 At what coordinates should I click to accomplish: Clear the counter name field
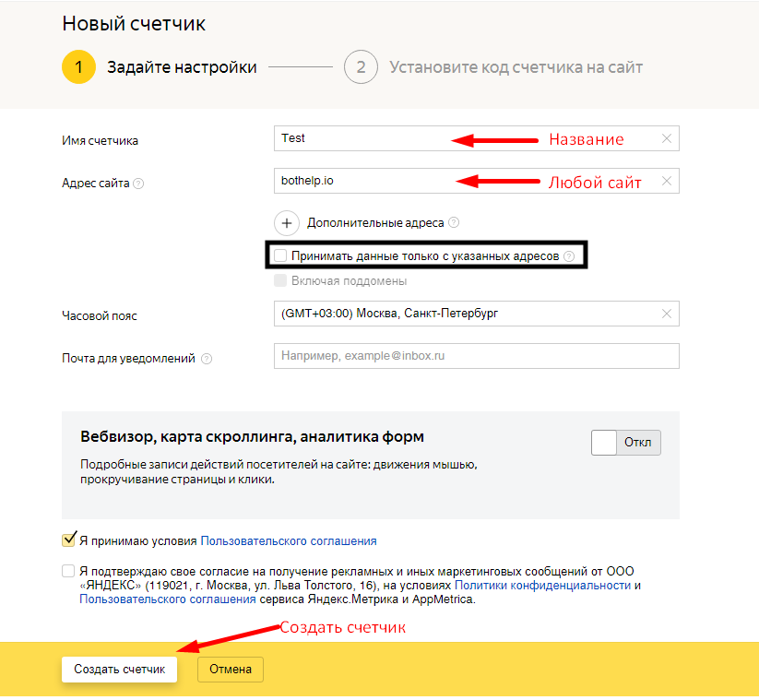[667, 138]
